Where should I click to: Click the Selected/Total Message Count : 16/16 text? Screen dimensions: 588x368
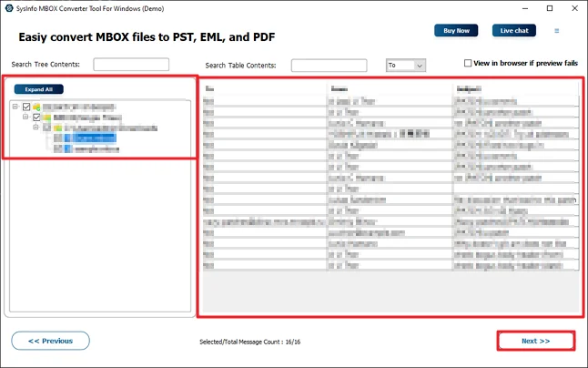(x=249, y=342)
